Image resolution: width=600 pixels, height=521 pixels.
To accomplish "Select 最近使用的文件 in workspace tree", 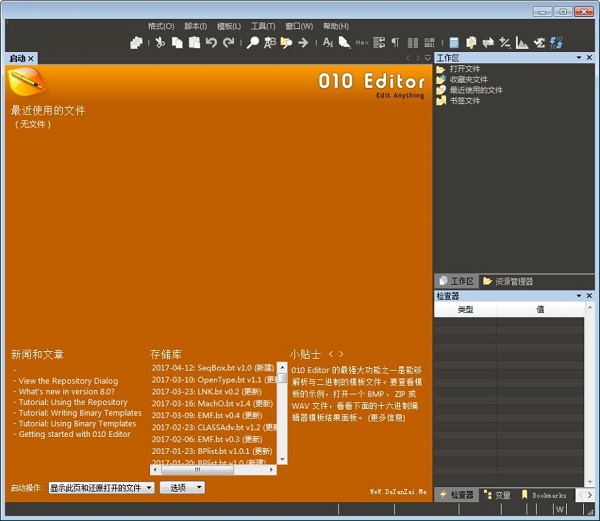I will [x=476, y=90].
